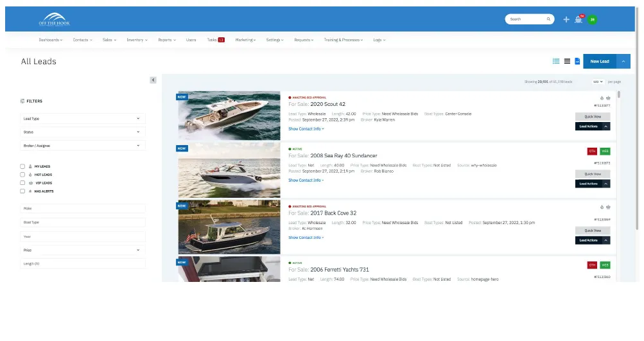Click the red OTH badge on 2006 Ferretti
Viewport: 644px width, 341px height.
point(592,265)
